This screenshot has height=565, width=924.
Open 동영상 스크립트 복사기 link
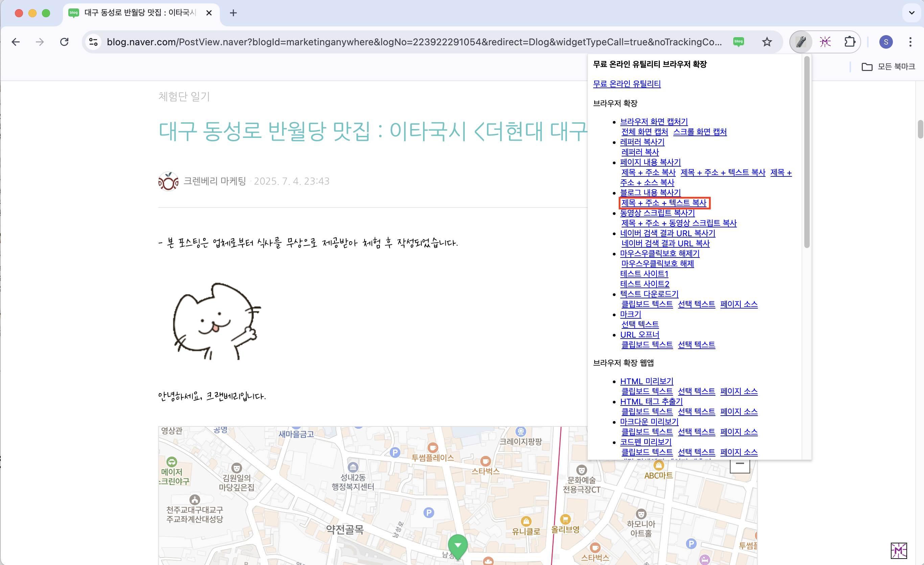coord(657,213)
